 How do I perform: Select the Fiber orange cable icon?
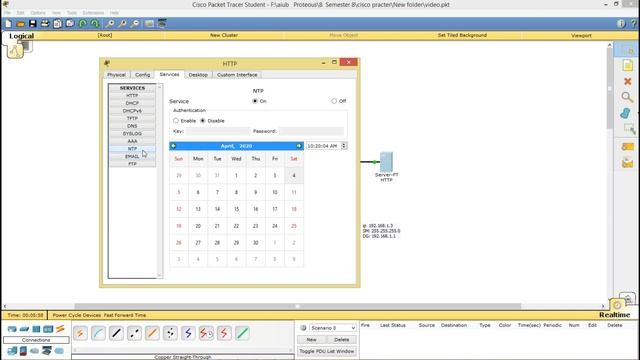pyautogui.click(x=152, y=333)
